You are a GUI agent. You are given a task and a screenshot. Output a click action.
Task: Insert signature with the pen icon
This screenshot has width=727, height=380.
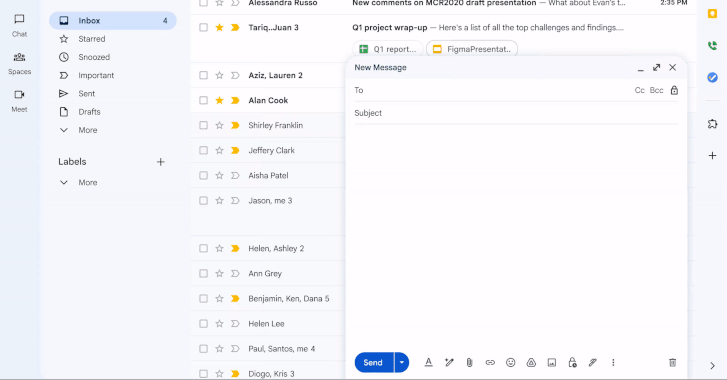coord(593,362)
